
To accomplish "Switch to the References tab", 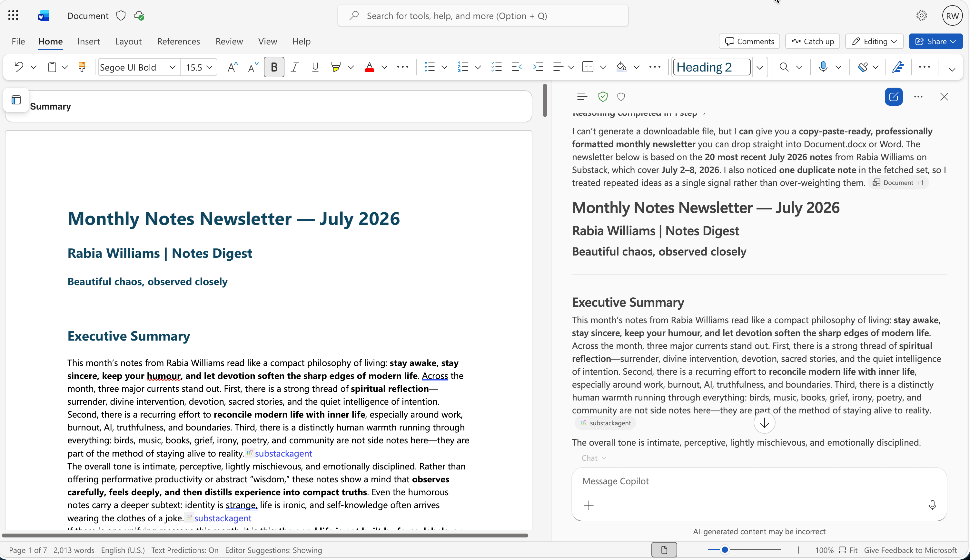I will click(178, 41).
